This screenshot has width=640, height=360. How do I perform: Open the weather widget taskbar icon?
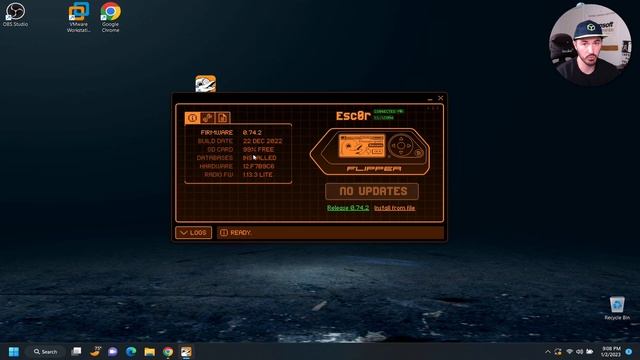click(96, 351)
